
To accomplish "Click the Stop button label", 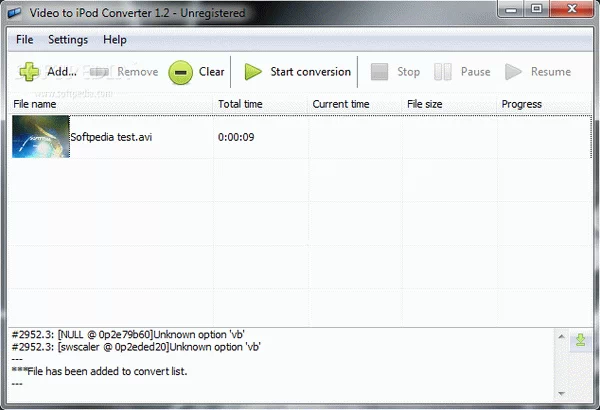I will point(408,72).
